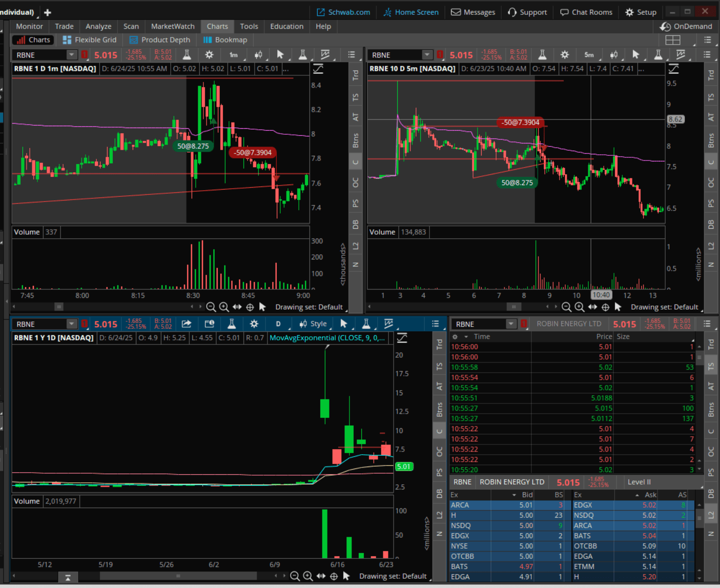
Task: Toggle the L2 side panel on 1m chart
Action: tap(355, 246)
